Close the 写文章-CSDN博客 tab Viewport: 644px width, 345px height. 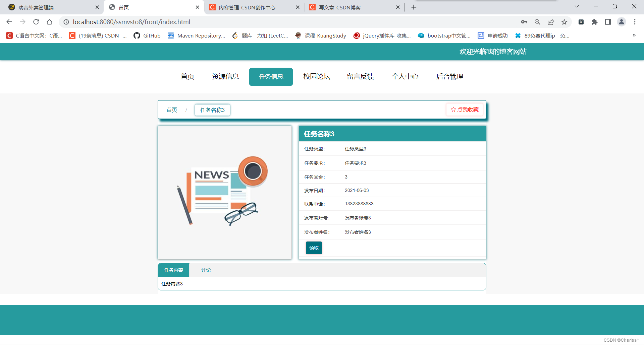pyautogui.click(x=398, y=7)
